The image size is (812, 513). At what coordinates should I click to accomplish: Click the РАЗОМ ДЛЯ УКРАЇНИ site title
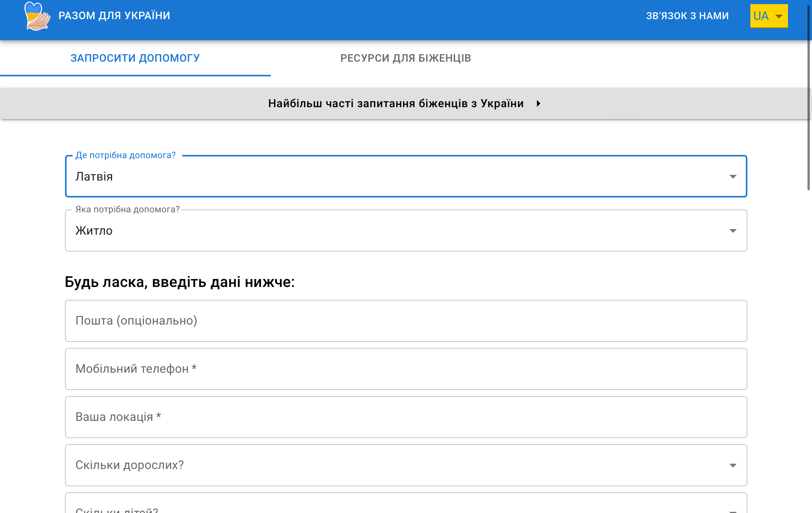click(x=114, y=16)
